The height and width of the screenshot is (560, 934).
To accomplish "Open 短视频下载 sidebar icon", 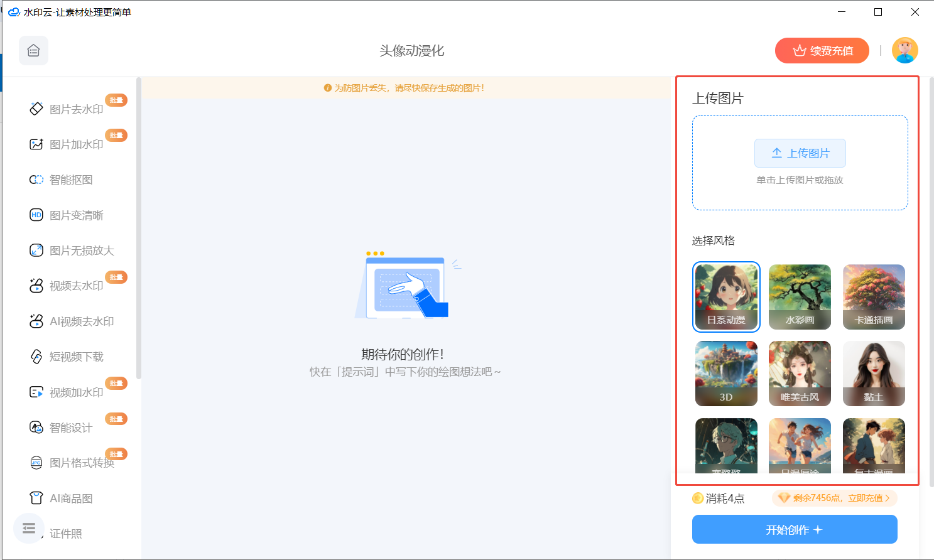I will click(x=36, y=357).
